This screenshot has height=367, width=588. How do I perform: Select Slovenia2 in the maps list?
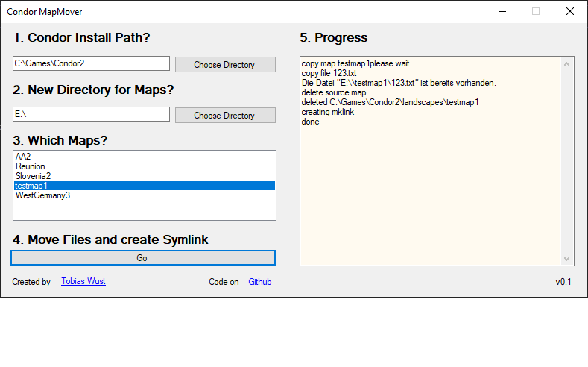coord(145,176)
